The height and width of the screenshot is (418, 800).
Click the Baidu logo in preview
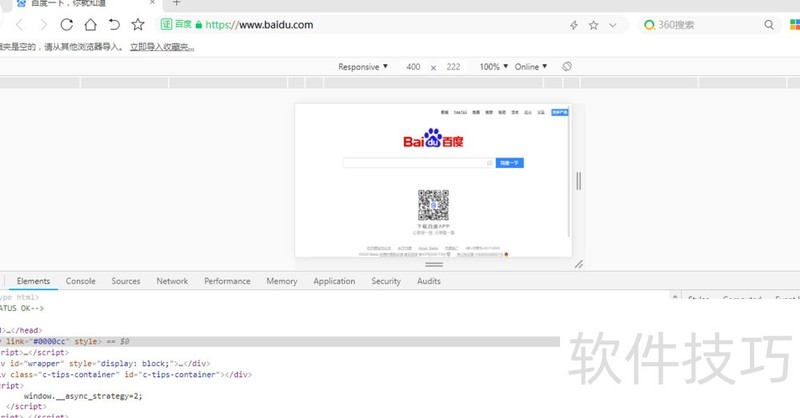click(433, 138)
